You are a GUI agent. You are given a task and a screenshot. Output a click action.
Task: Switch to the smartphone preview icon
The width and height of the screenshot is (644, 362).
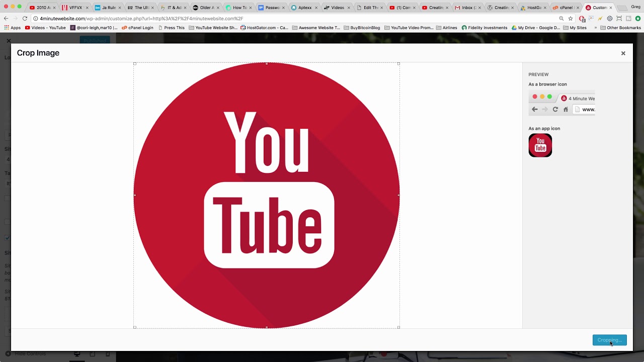coord(107,353)
